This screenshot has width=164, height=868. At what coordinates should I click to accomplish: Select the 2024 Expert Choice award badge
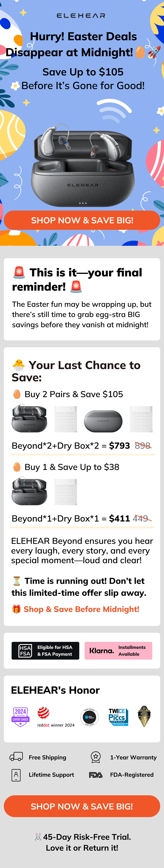tap(21, 717)
